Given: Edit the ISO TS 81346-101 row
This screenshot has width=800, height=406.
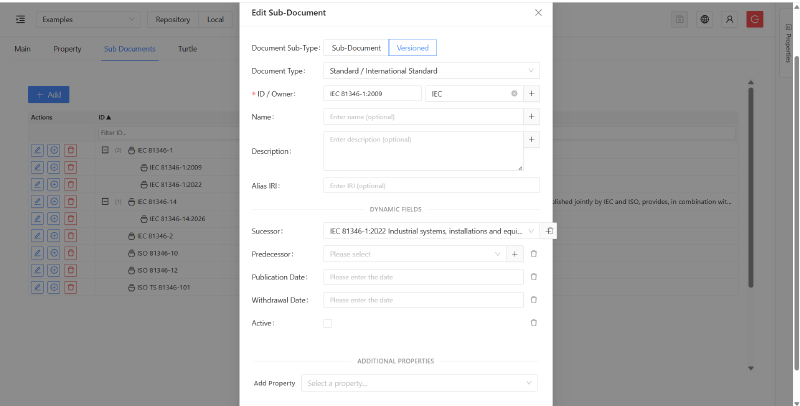Looking at the screenshot, I should click(x=37, y=287).
